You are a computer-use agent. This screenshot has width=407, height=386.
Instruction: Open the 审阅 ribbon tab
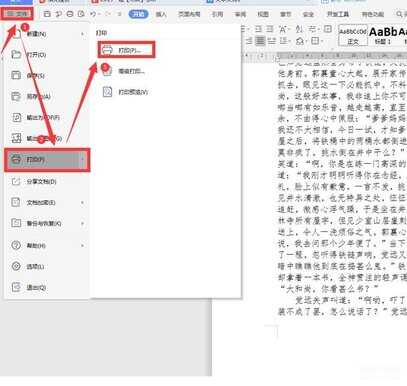pyautogui.click(x=240, y=14)
